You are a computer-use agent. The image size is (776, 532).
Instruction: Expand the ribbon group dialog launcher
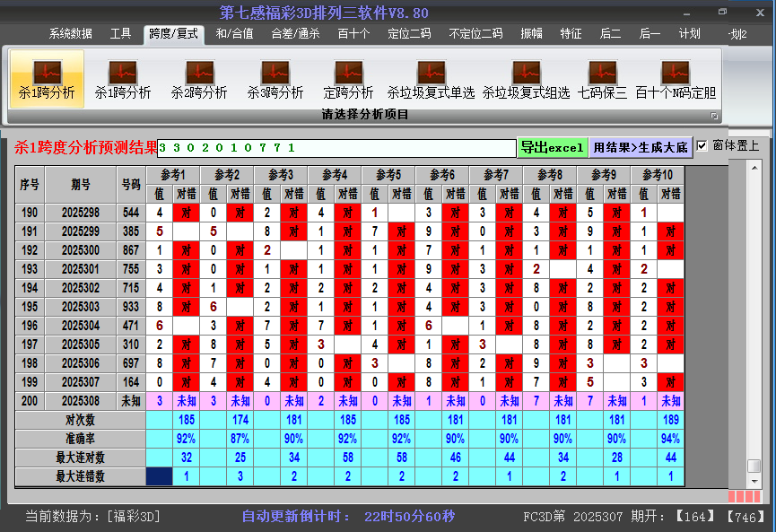tap(715, 116)
